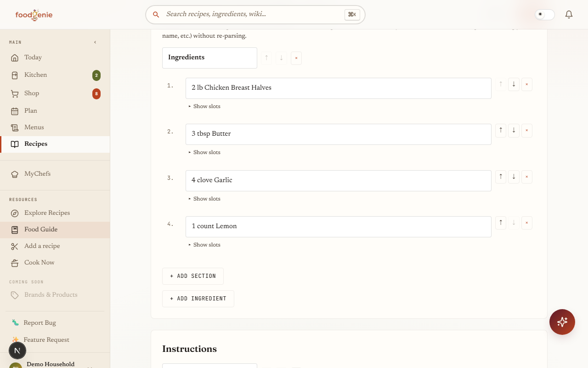
Task: Open the Kitchen page
Action: [55, 75]
